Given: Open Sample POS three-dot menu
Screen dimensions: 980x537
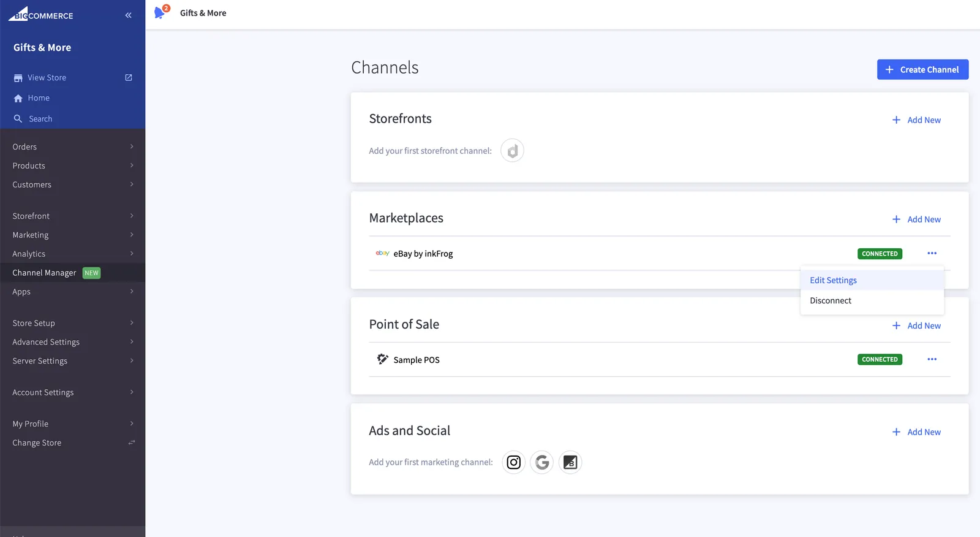Looking at the screenshot, I should pos(932,359).
